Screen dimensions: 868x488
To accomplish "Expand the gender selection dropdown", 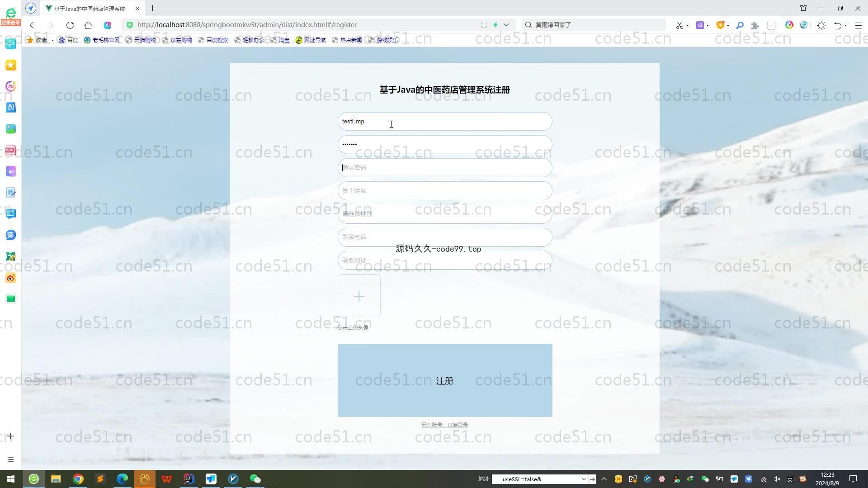I will [x=444, y=214].
